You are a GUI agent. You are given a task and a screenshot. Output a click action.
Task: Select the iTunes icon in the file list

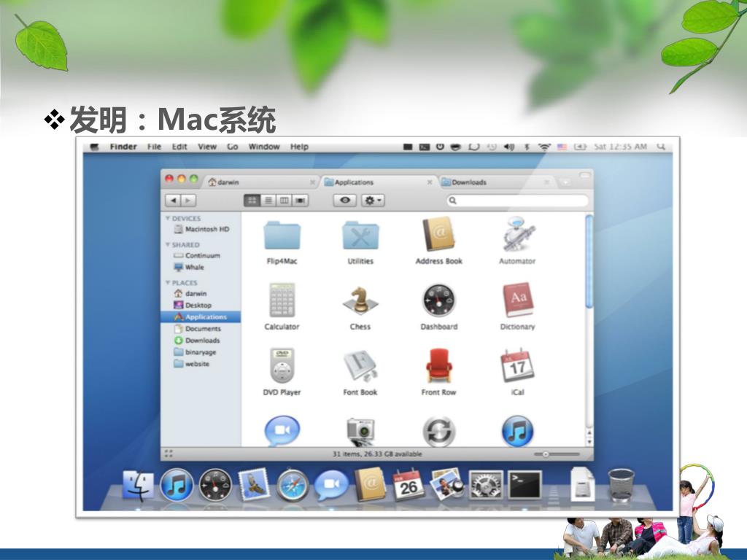point(517,431)
